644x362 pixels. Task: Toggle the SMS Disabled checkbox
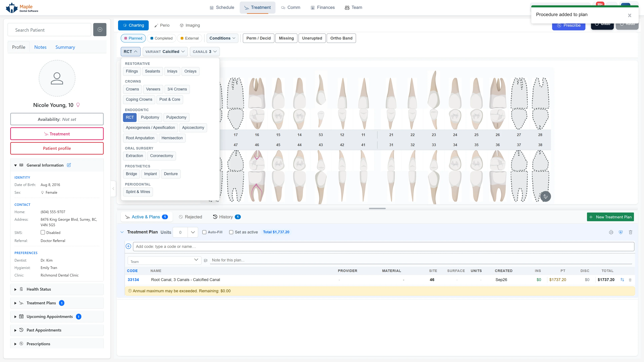click(43, 232)
